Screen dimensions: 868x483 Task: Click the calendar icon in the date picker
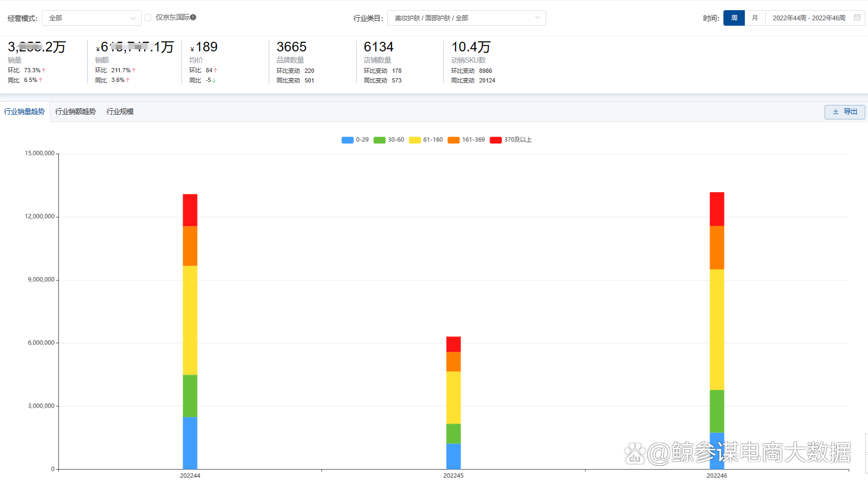pos(857,18)
